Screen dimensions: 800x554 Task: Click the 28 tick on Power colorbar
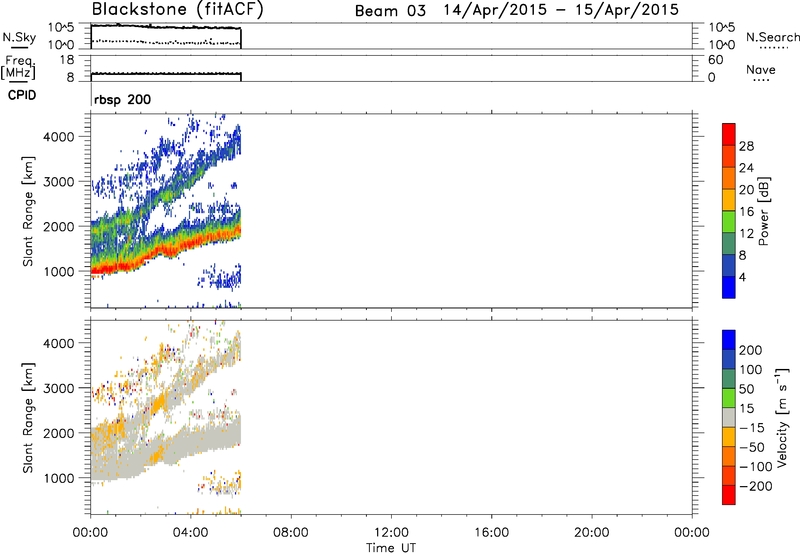tap(746, 146)
